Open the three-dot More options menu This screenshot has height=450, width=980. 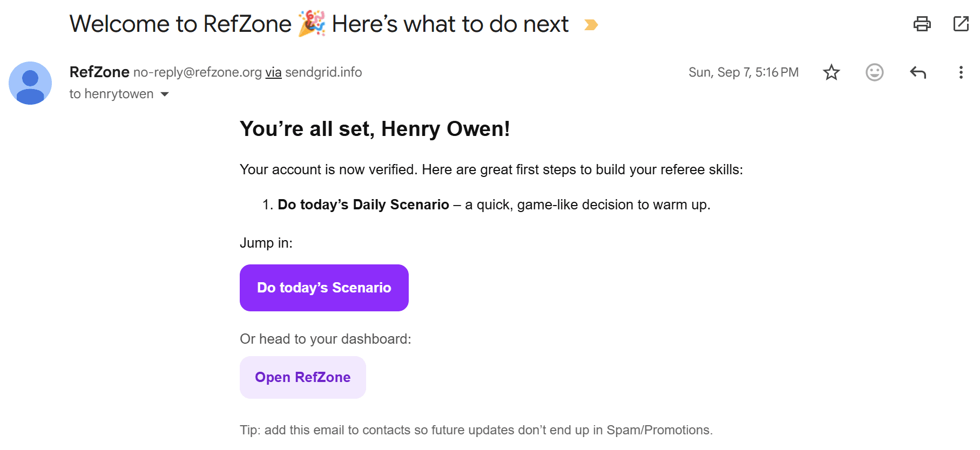coord(961,72)
